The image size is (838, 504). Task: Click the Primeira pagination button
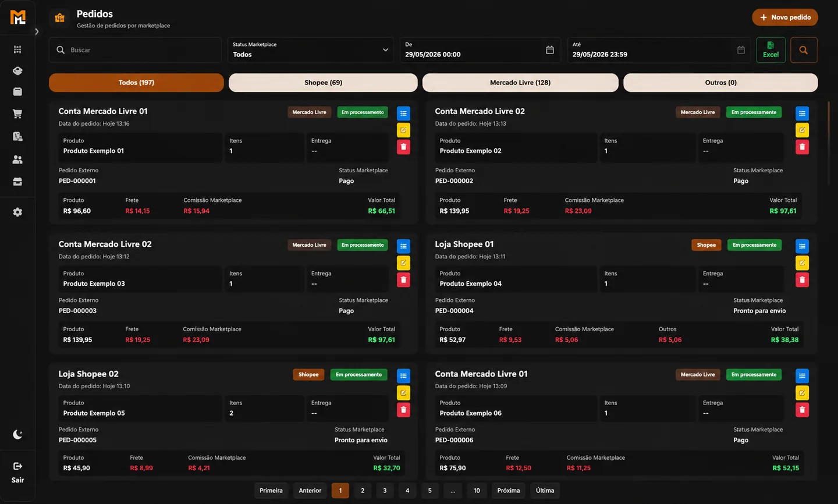pyautogui.click(x=271, y=491)
